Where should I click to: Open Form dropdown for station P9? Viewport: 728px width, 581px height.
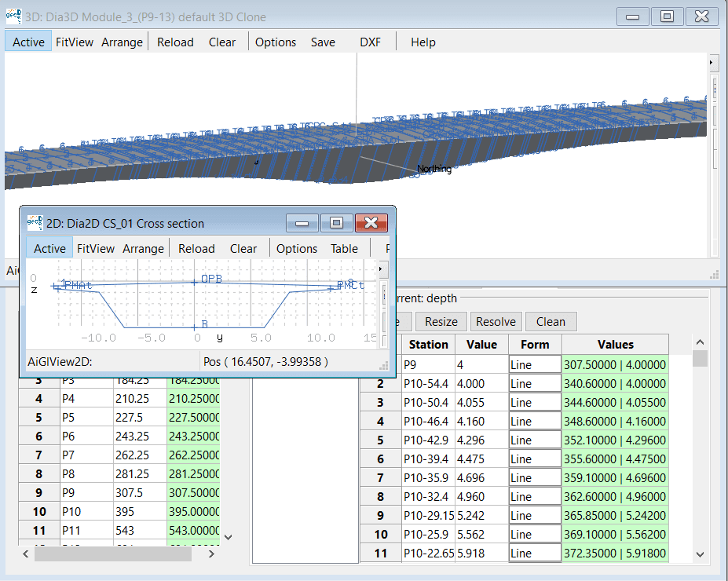click(535, 365)
